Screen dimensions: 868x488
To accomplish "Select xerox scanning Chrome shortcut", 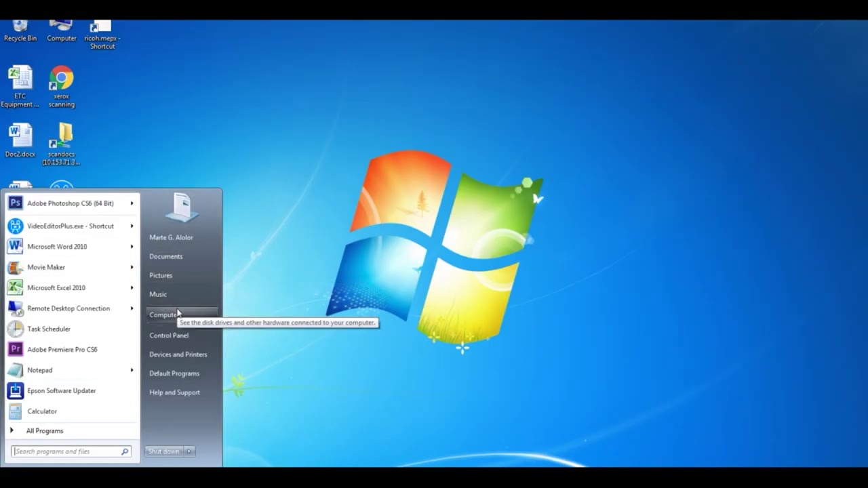I will 62,87.
